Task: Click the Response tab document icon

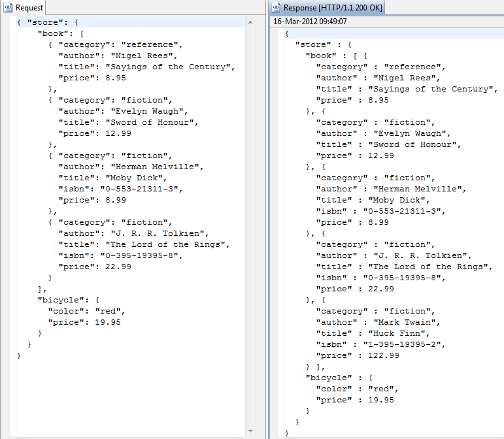Action: click(x=276, y=7)
